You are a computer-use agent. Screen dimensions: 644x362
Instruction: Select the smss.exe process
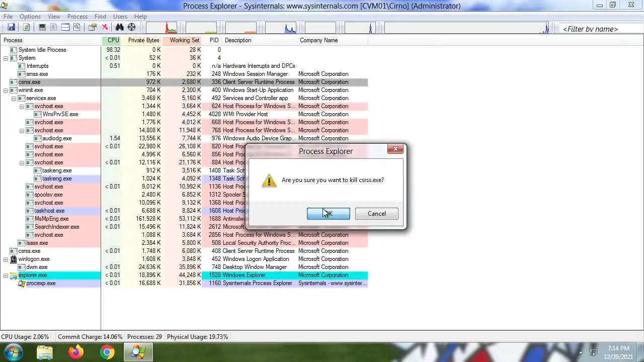tap(37, 74)
